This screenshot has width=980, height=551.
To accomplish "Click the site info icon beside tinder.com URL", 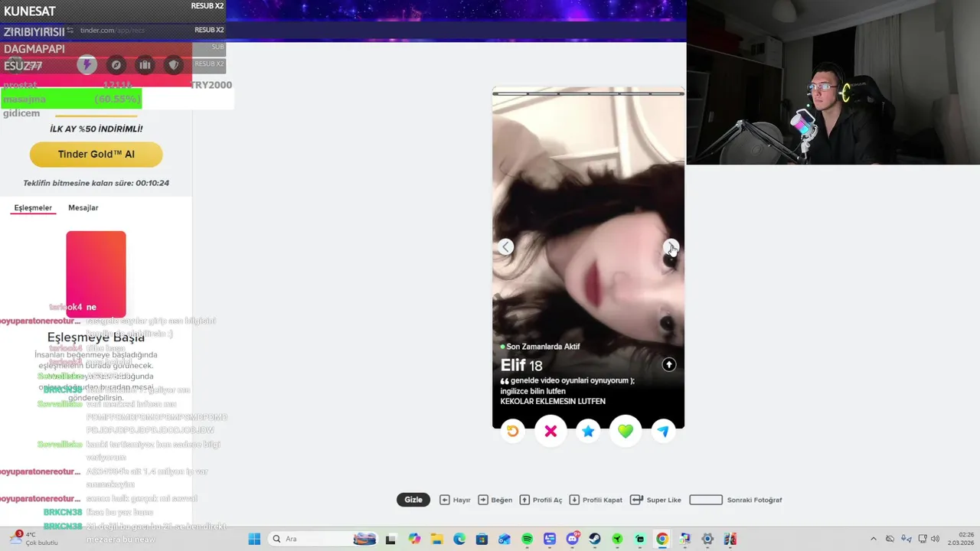I will coord(70,30).
